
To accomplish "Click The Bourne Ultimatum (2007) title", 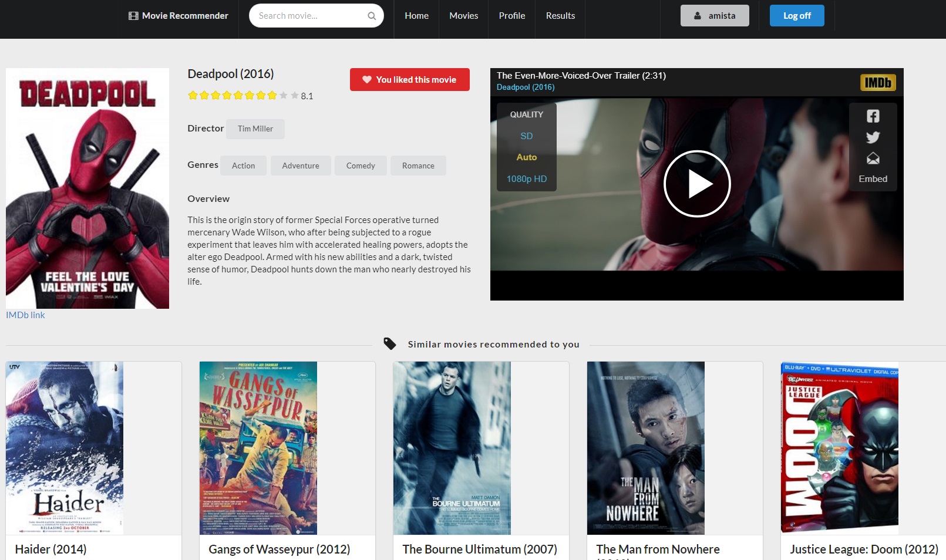I will coord(480,549).
